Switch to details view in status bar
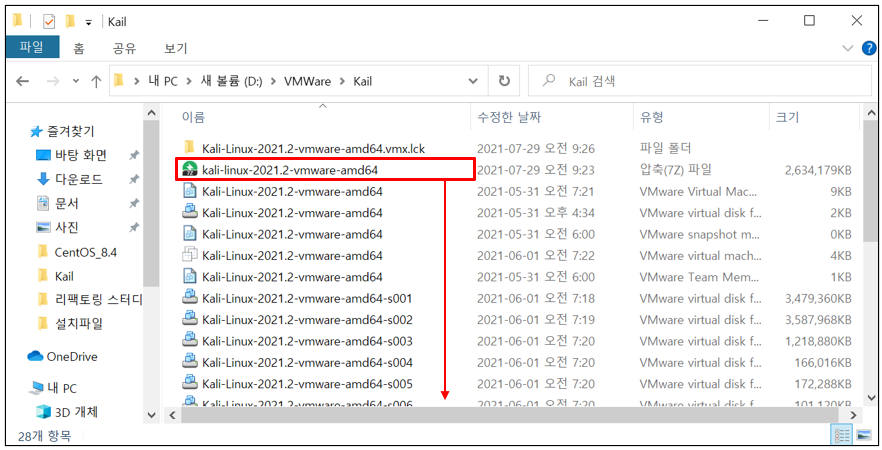The width and height of the screenshot is (882, 450). pyautogui.click(x=842, y=435)
